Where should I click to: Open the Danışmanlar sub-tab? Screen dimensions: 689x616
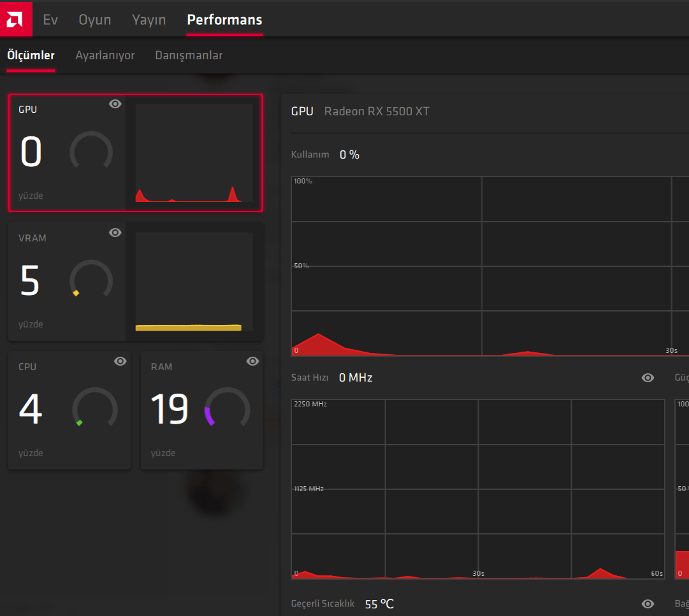[189, 55]
